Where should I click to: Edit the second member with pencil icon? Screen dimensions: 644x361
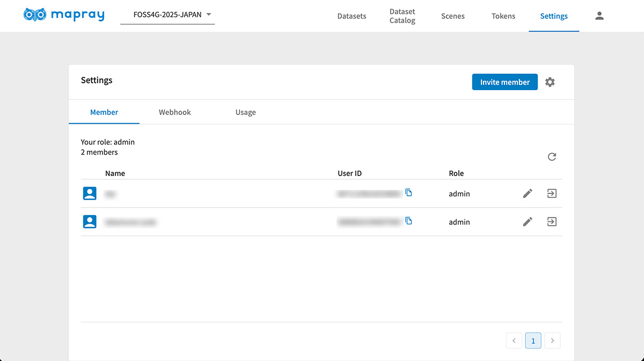coord(528,222)
